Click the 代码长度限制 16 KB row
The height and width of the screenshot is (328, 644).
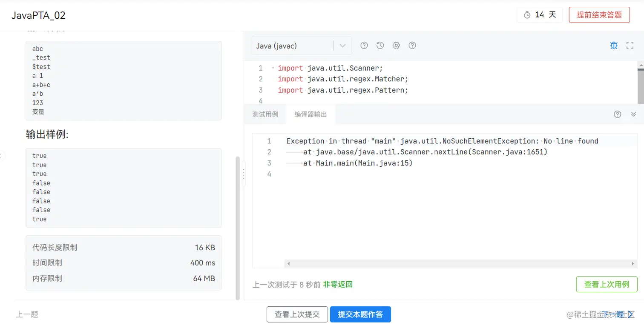pos(124,248)
